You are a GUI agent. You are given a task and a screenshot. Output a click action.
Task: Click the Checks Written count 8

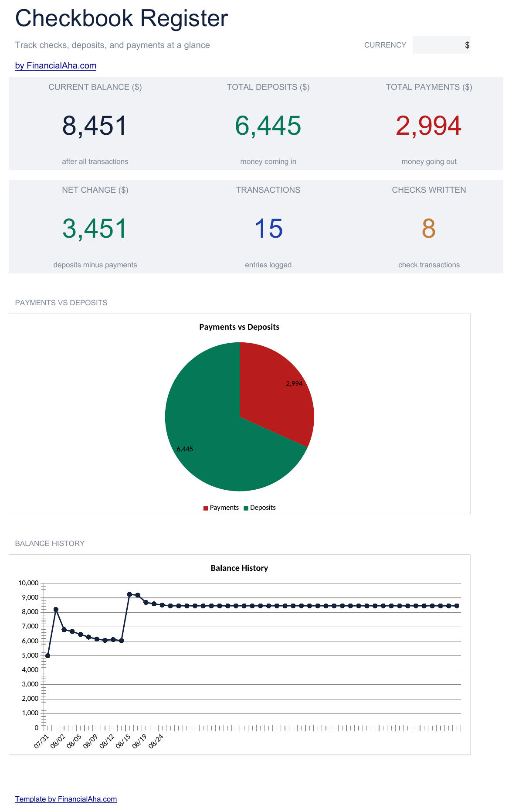(429, 229)
